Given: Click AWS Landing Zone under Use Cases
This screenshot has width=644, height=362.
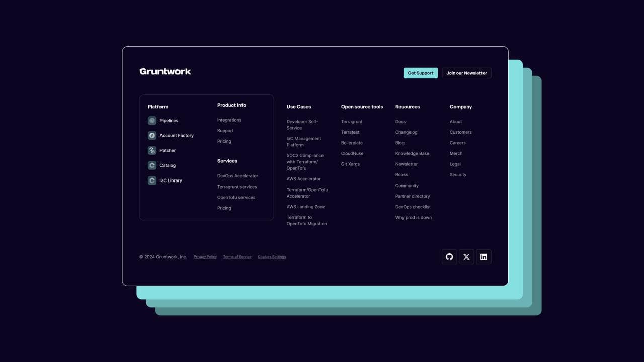Looking at the screenshot, I should [305, 206].
